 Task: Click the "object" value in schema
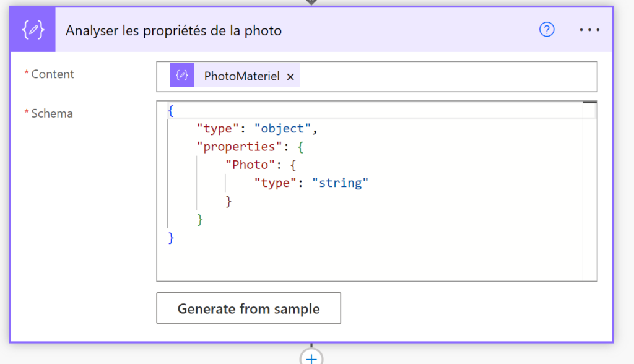(282, 128)
